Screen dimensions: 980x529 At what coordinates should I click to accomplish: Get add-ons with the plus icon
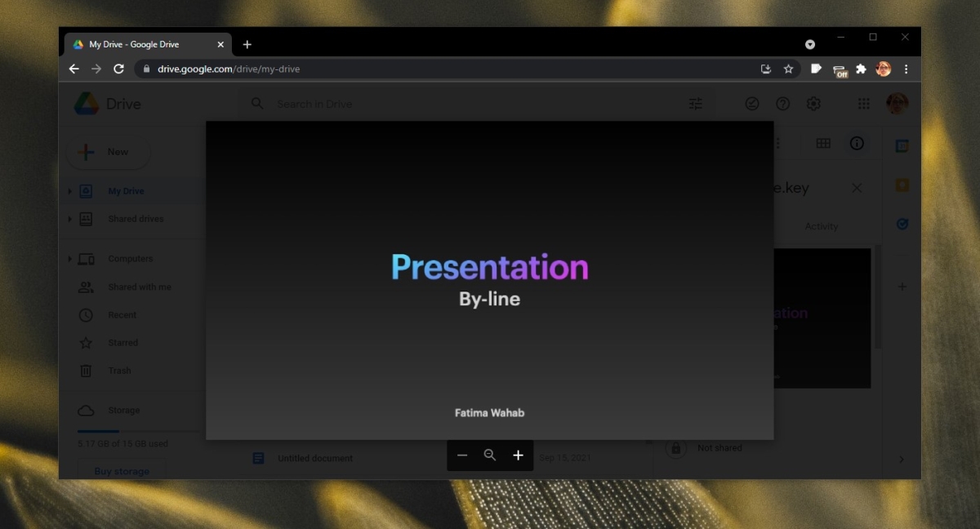(902, 287)
